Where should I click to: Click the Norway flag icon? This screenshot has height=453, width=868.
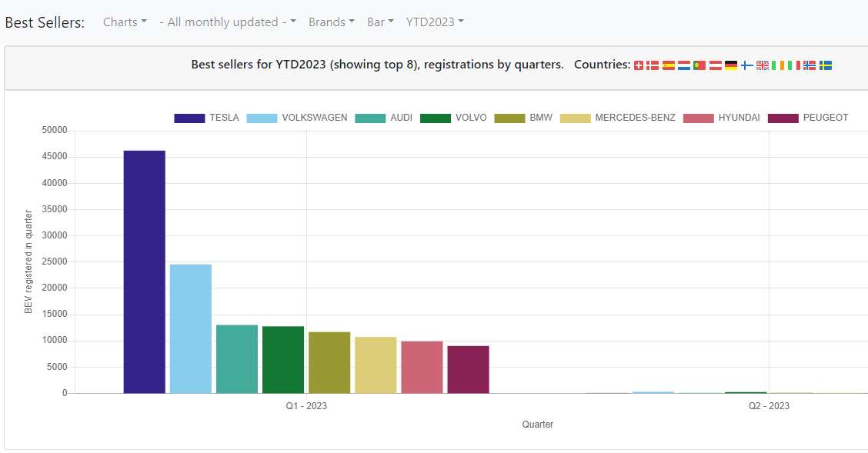[x=810, y=65]
